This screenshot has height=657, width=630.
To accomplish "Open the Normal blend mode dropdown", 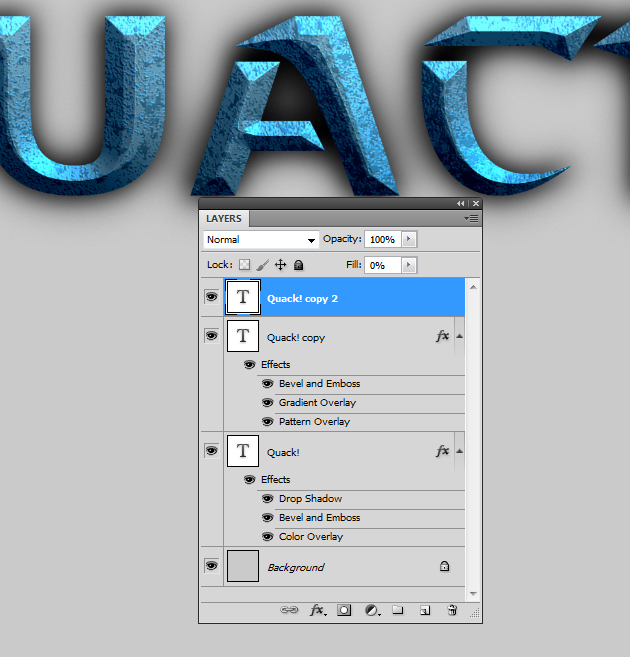I will 260,240.
